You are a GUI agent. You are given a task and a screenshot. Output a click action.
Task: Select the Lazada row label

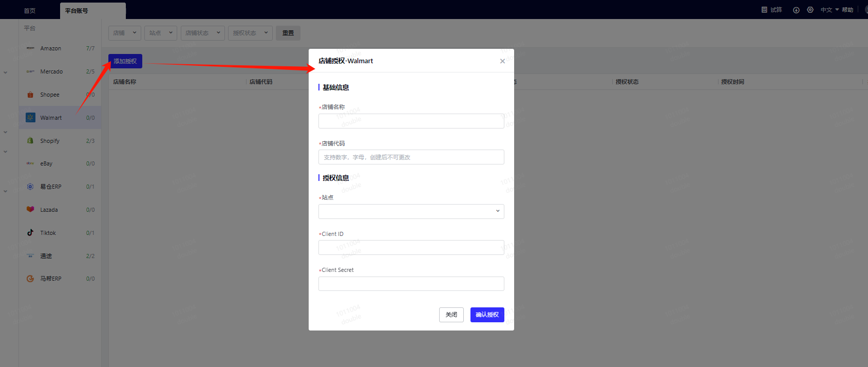click(x=49, y=210)
